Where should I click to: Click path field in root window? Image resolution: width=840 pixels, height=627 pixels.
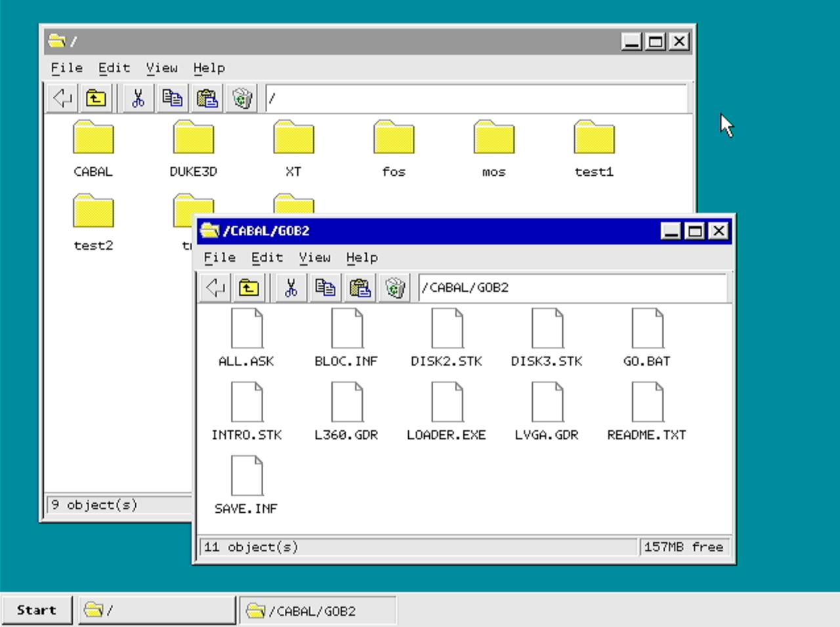[476, 98]
